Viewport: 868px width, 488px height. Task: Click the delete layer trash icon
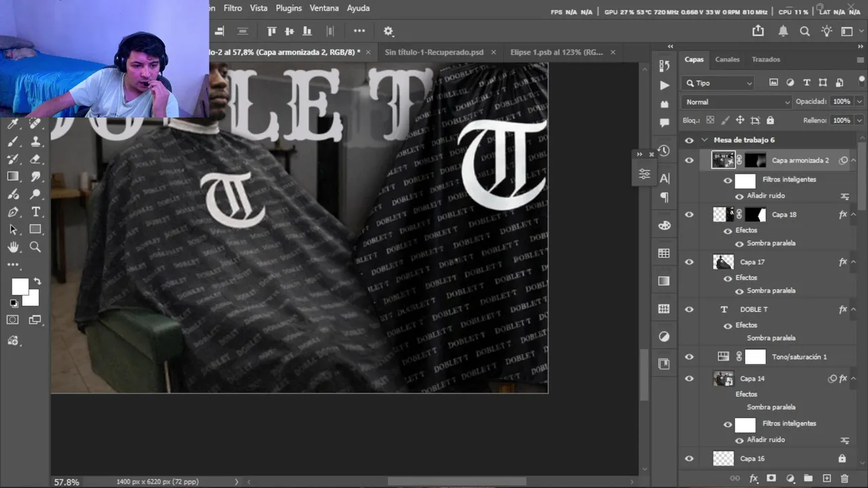(844, 479)
